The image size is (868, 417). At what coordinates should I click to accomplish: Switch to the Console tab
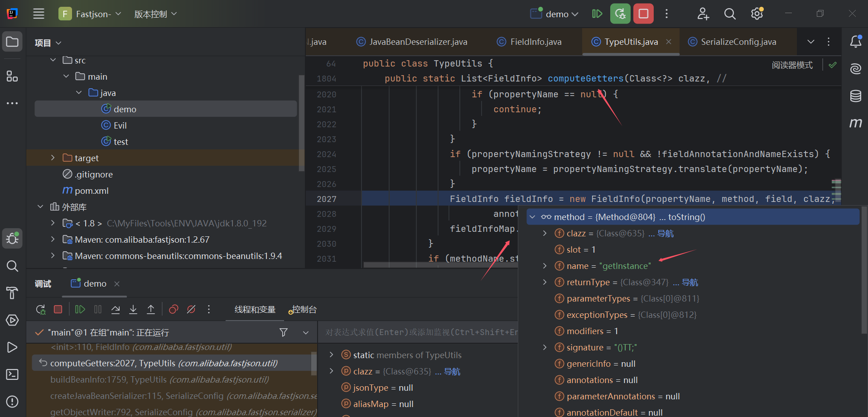[303, 310]
